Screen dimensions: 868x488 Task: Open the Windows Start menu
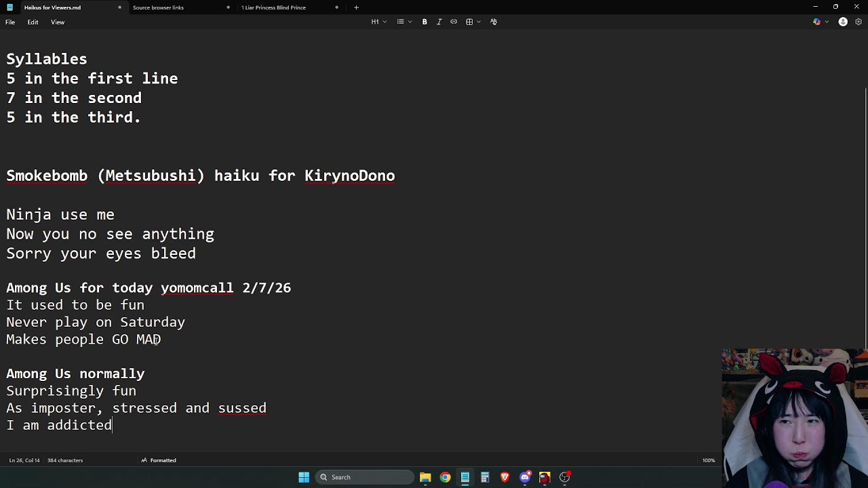coord(304,477)
